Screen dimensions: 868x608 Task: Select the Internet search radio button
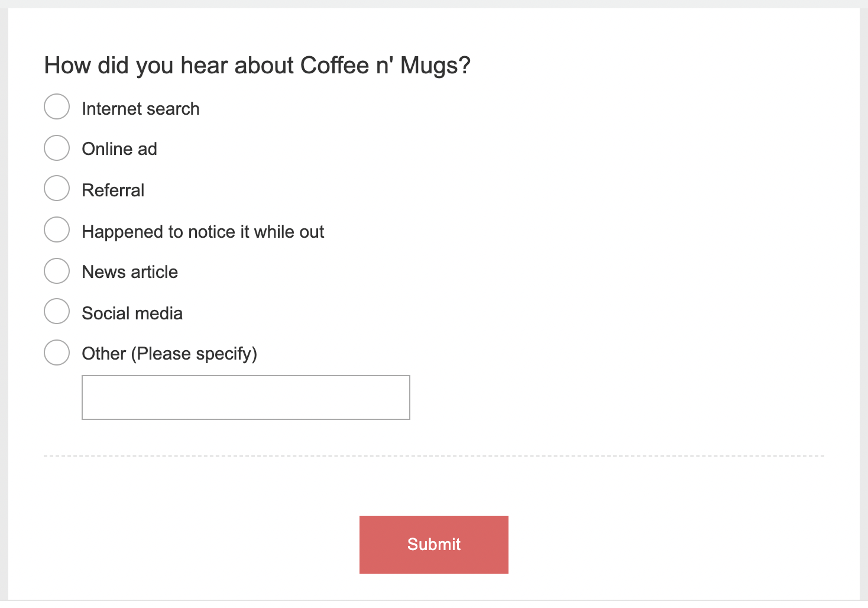[57, 107]
